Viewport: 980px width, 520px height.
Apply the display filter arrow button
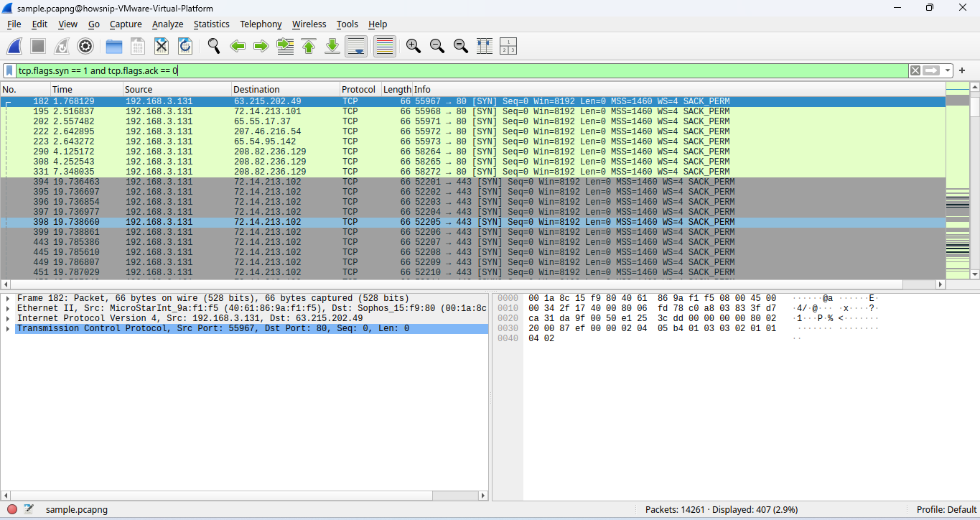(932, 70)
